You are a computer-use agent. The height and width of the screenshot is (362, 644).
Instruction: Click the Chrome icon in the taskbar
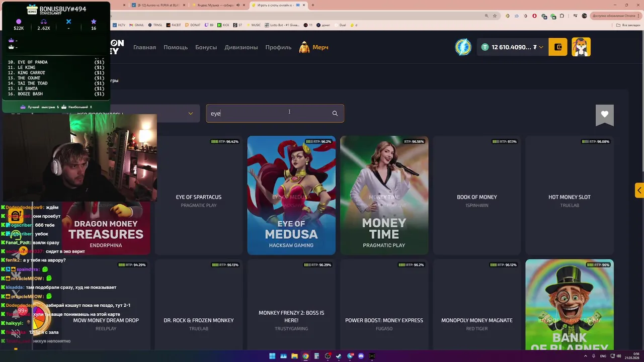(305, 356)
